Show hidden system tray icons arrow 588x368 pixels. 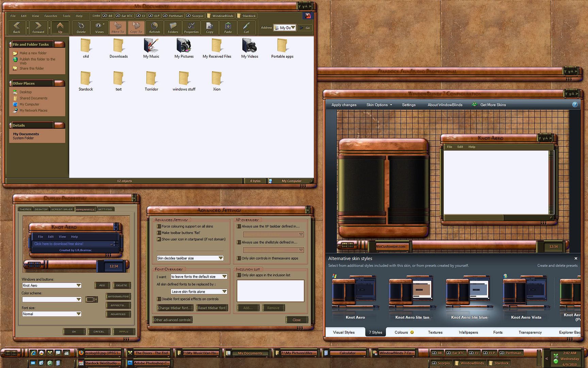[546, 358]
